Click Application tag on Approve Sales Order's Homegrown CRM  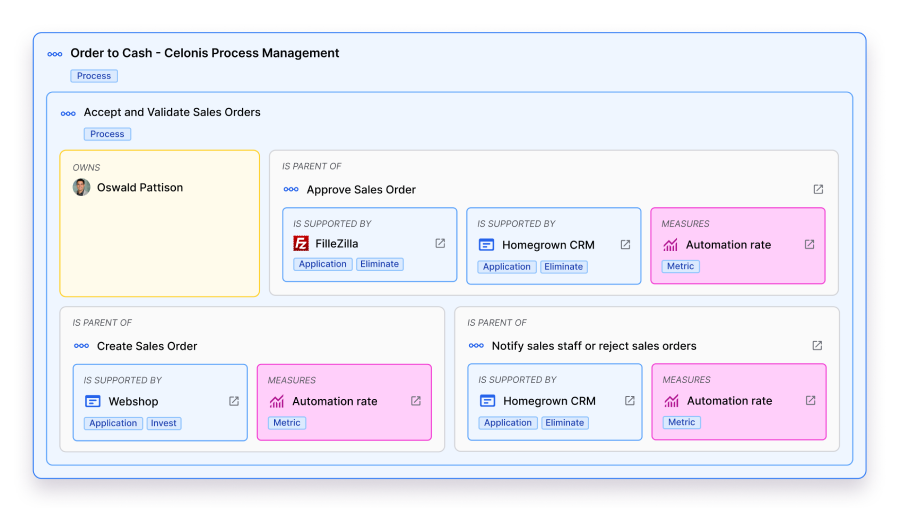click(507, 267)
